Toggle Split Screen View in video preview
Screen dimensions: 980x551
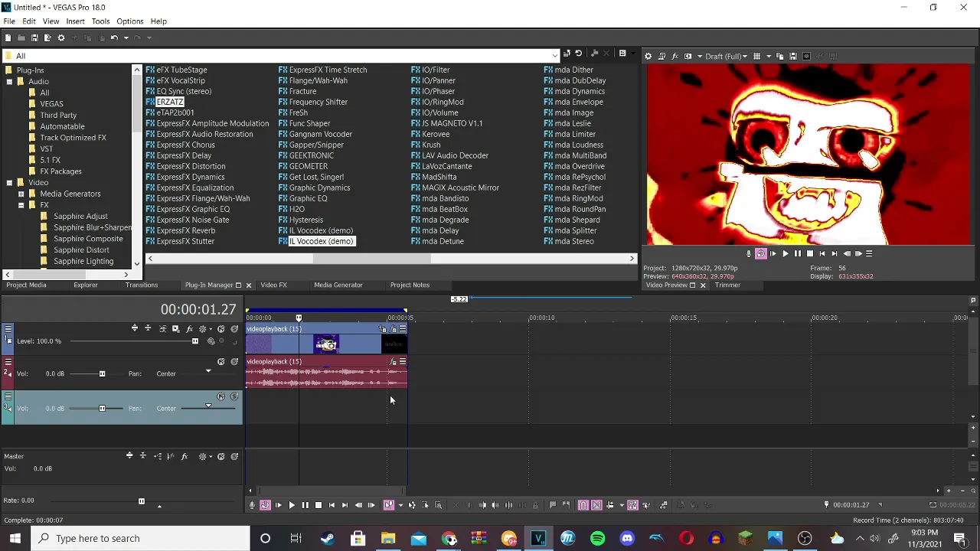tap(688, 56)
